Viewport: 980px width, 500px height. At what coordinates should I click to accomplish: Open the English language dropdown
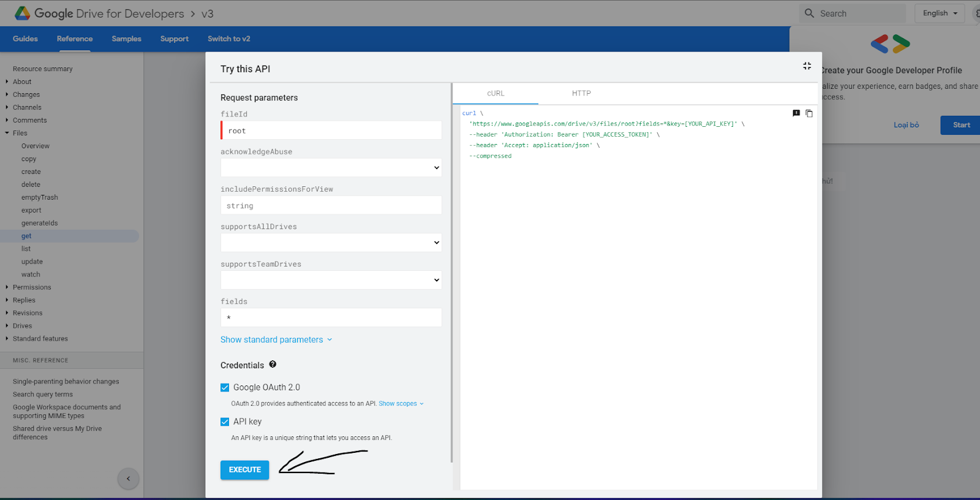[x=940, y=13]
